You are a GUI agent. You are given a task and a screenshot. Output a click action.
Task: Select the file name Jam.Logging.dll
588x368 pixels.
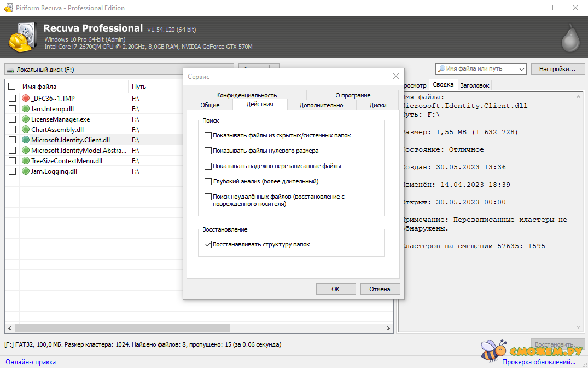coord(54,171)
